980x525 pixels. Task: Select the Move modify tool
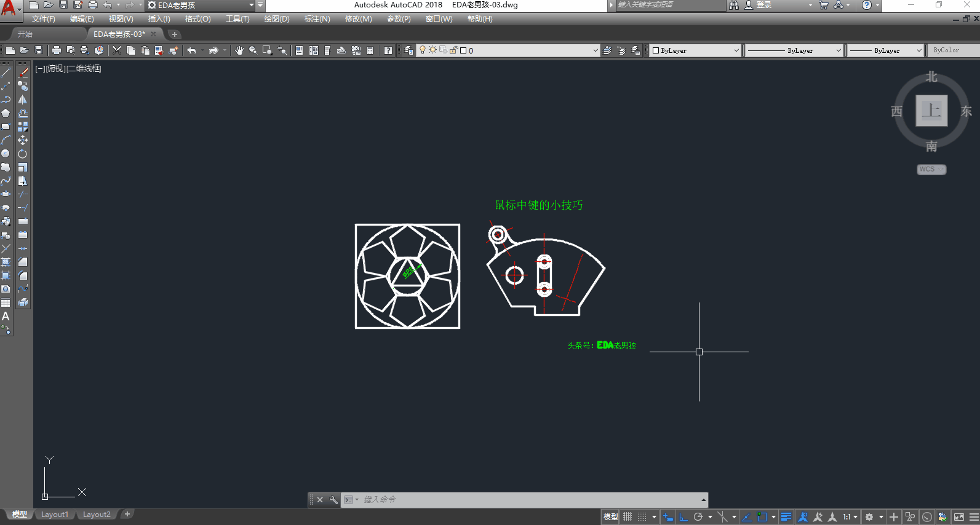click(23, 140)
